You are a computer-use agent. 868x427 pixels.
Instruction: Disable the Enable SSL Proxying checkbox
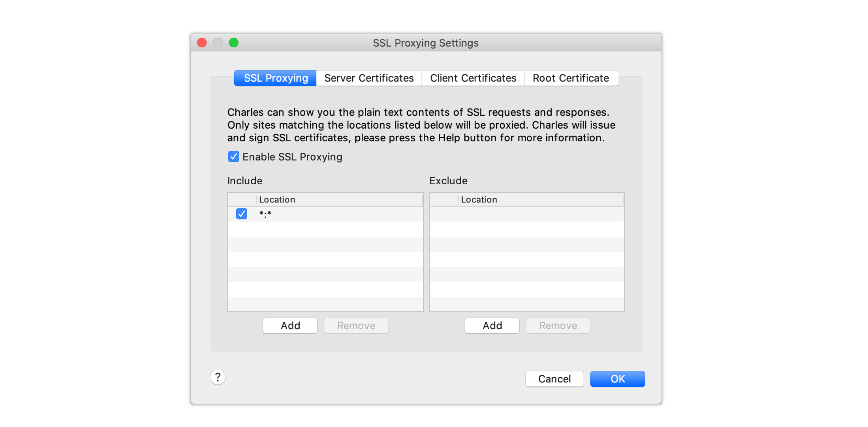pos(233,157)
